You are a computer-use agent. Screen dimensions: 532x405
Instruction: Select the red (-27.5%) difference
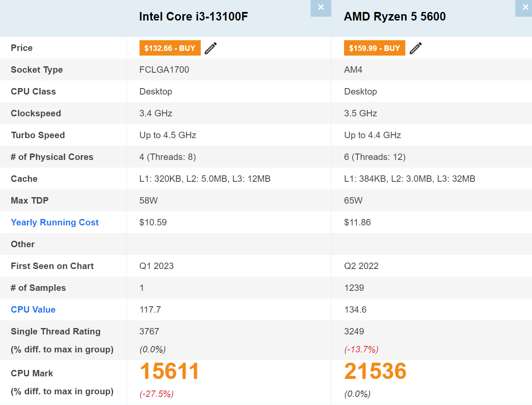(157, 394)
